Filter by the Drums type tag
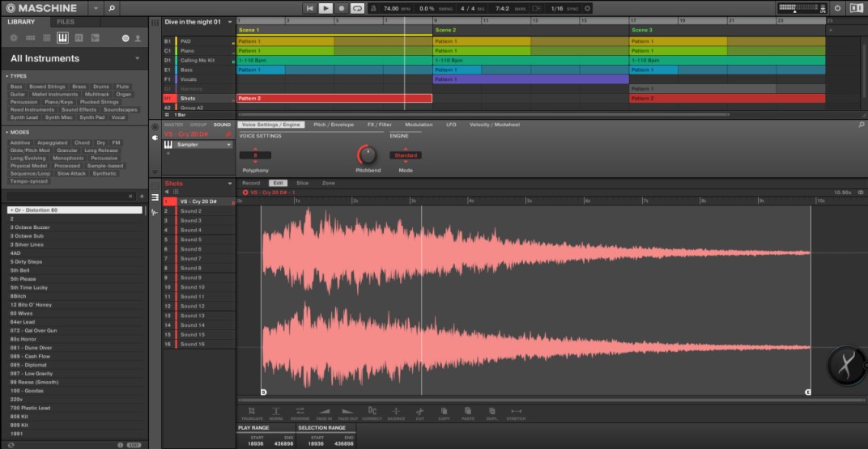This screenshot has width=868, height=449. pos(100,87)
